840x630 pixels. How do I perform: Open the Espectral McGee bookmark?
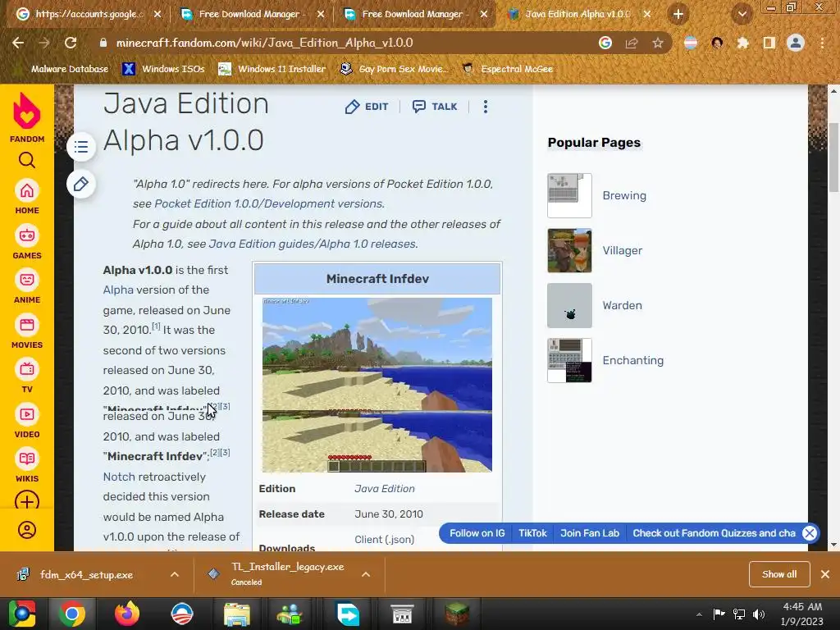point(507,69)
